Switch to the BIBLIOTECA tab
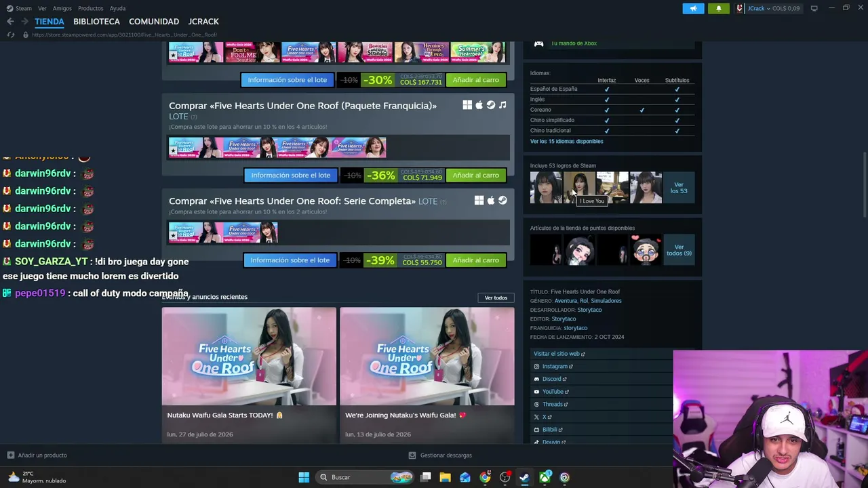Screen dimensions: 868x488 pos(96,22)
